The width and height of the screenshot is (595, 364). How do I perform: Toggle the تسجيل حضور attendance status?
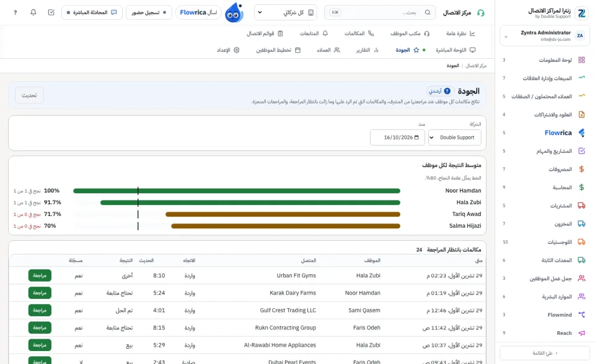(x=149, y=12)
